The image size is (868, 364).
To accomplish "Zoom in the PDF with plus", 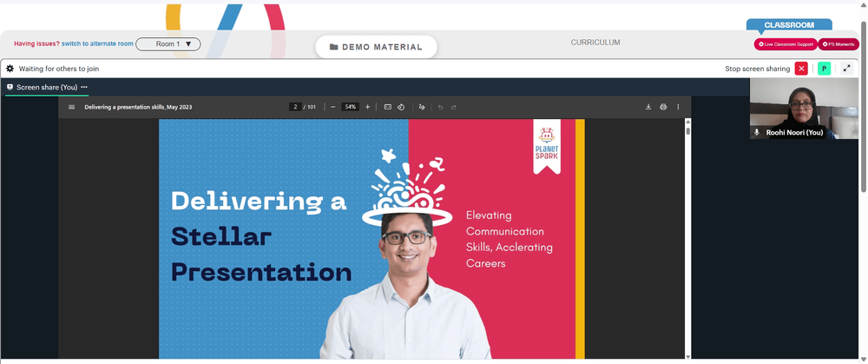I will tap(367, 107).
